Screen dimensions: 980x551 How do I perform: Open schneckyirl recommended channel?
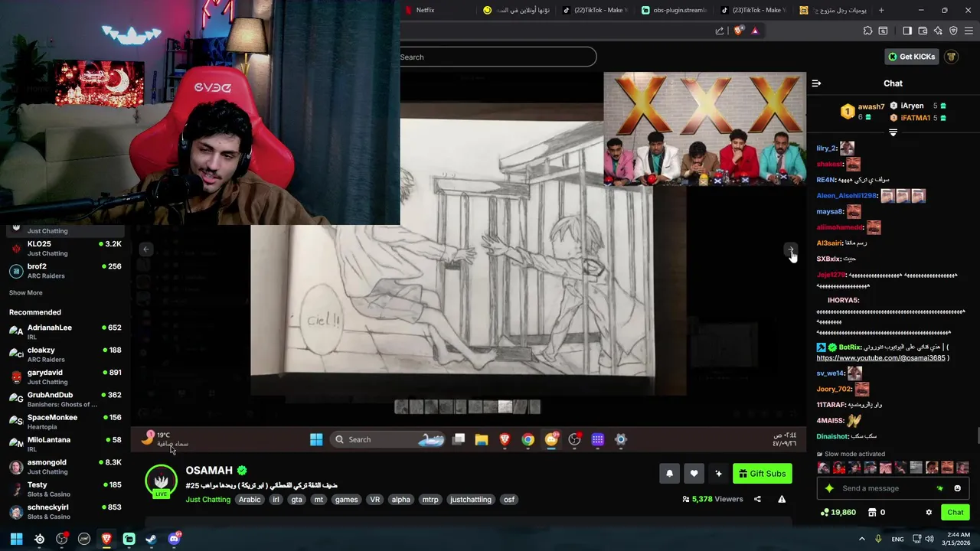65,511
